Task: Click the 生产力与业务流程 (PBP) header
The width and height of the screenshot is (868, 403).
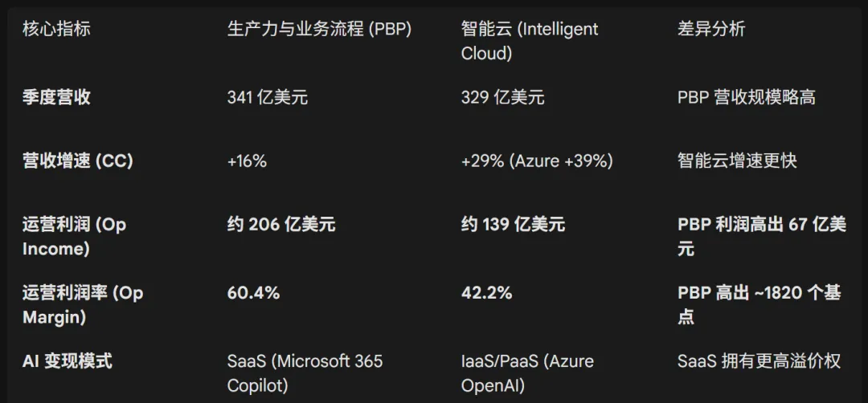Action: [x=319, y=29]
